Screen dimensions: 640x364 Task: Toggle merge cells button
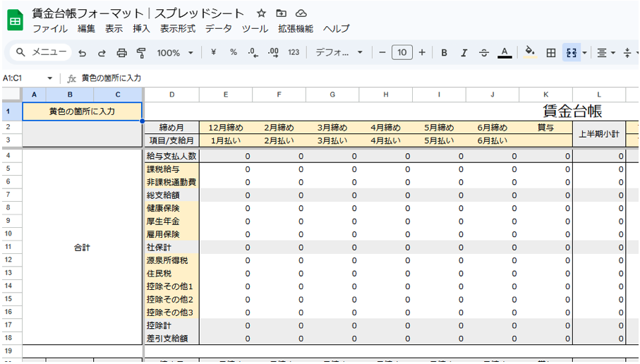coord(572,53)
